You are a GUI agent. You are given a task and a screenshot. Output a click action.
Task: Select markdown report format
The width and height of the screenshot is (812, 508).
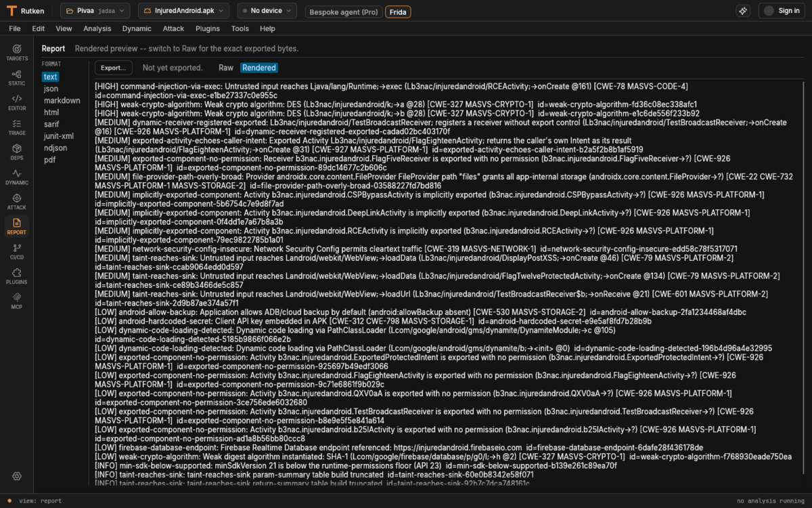[x=62, y=100]
